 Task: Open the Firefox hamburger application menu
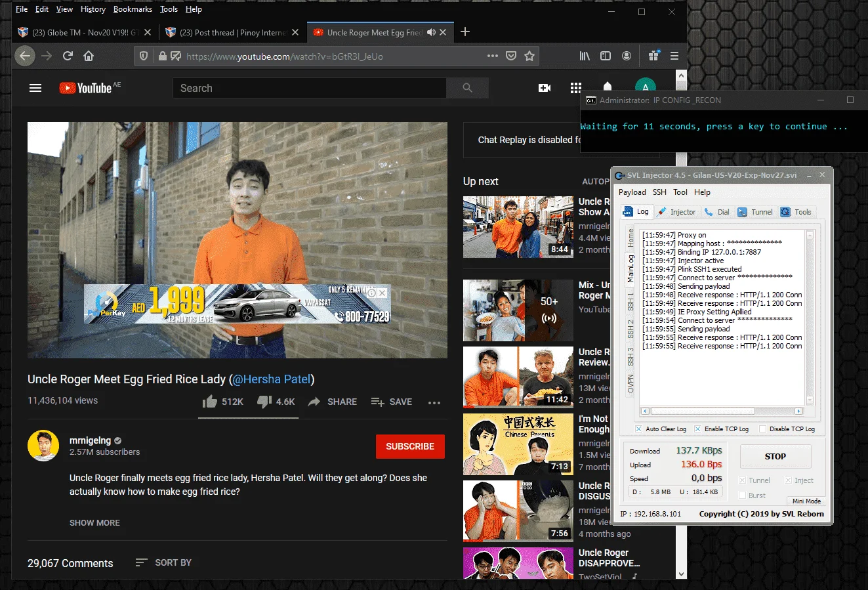(x=674, y=56)
